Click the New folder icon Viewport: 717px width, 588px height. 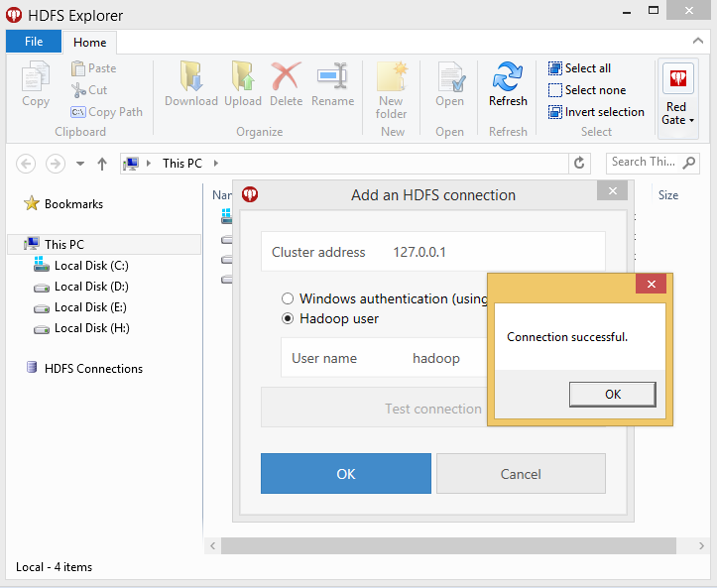[392, 76]
